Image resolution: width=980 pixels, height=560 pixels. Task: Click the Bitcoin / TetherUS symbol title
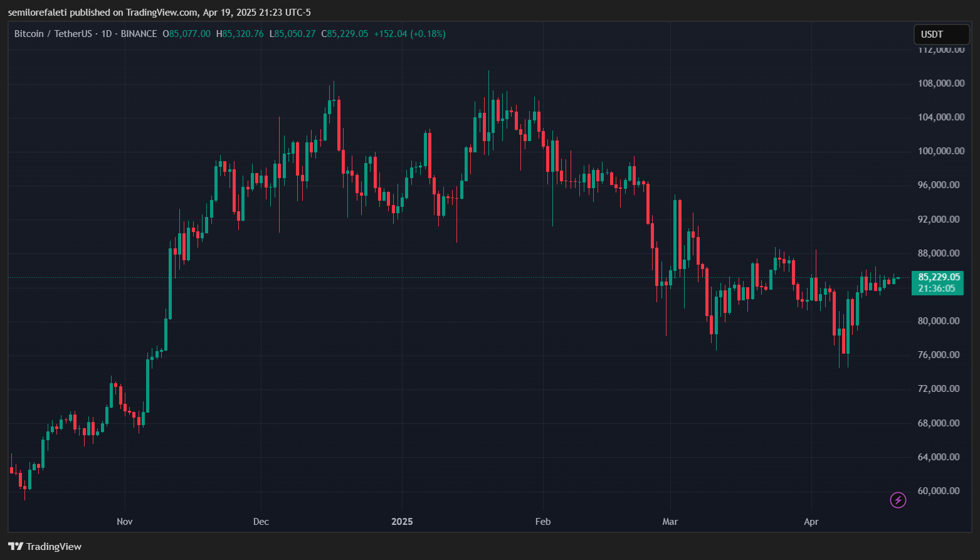[x=53, y=34]
